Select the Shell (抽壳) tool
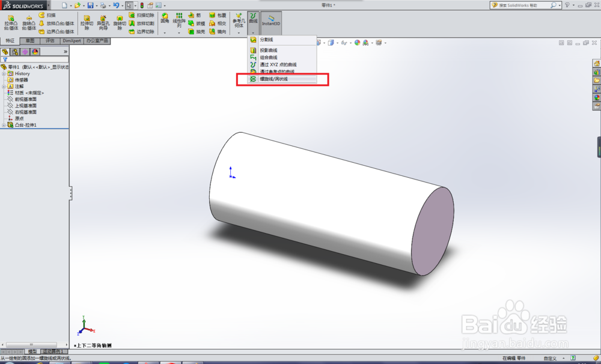The height and width of the screenshot is (364, 601). (197, 31)
